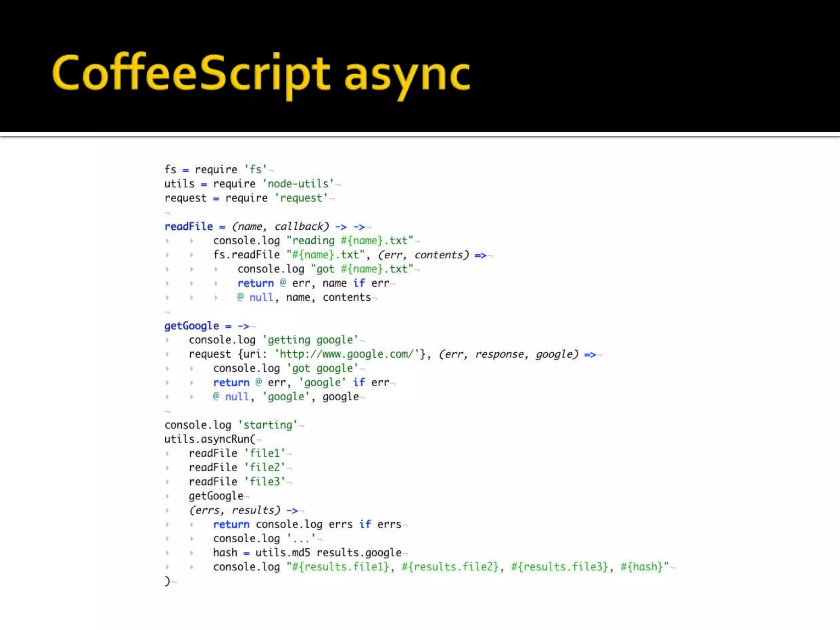Viewport: 840px width, 630px height.
Task: Click the 'request' variable on third line
Action: coord(185,198)
